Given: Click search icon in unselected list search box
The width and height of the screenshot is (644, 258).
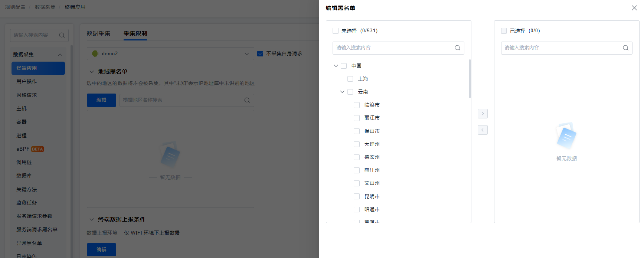Looking at the screenshot, I should click(x=457, y=48).
